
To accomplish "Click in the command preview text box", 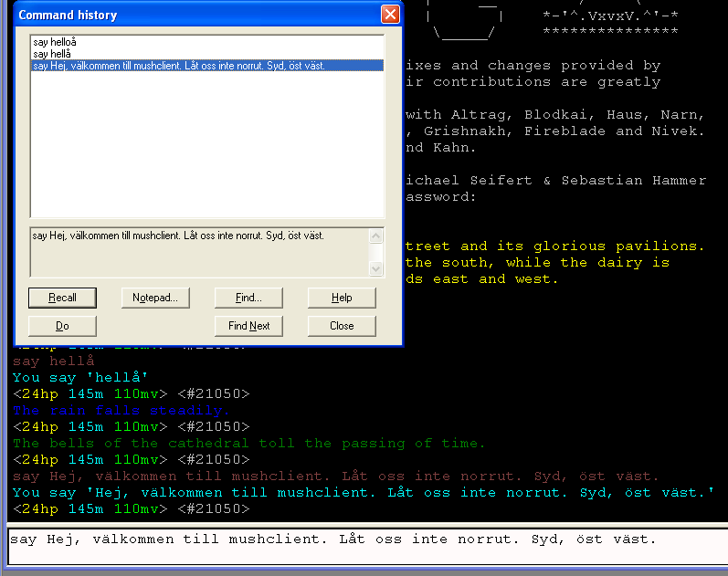I will click(200, 252).
